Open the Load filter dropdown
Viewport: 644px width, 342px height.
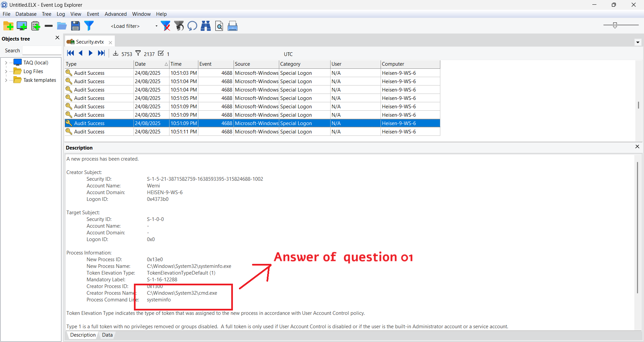156,26
